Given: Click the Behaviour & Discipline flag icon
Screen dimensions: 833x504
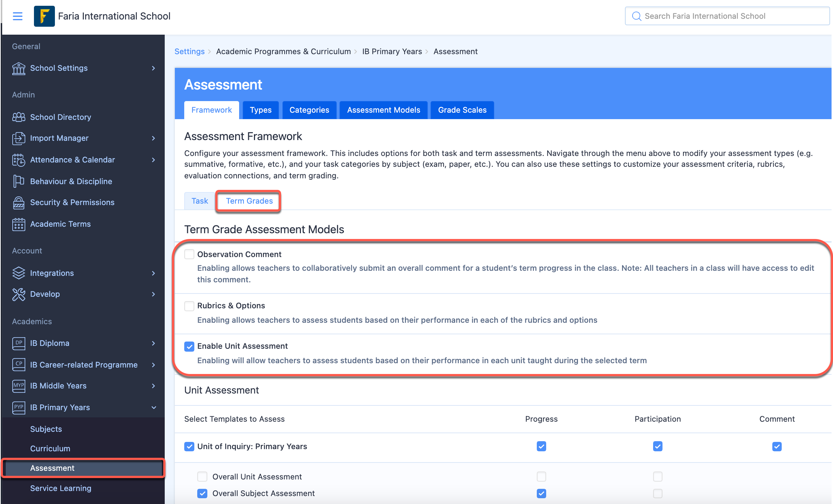Looking at the screenshot, I should [x=19, y=181].
